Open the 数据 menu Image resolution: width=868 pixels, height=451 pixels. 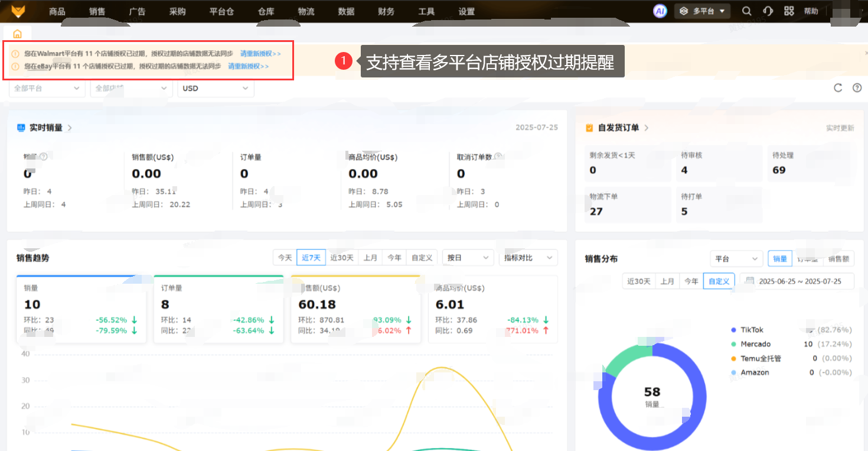(346, 11)
